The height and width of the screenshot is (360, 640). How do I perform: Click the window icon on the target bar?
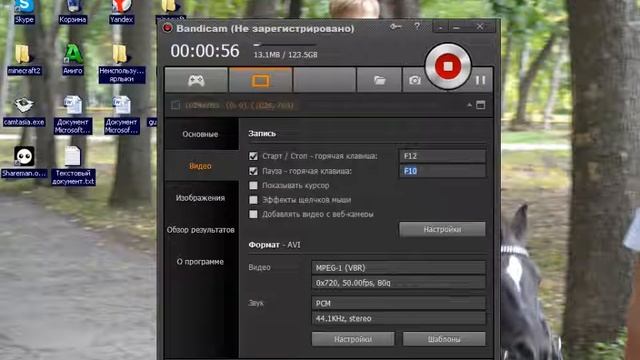pyautogui.click(x=481, y=105)
